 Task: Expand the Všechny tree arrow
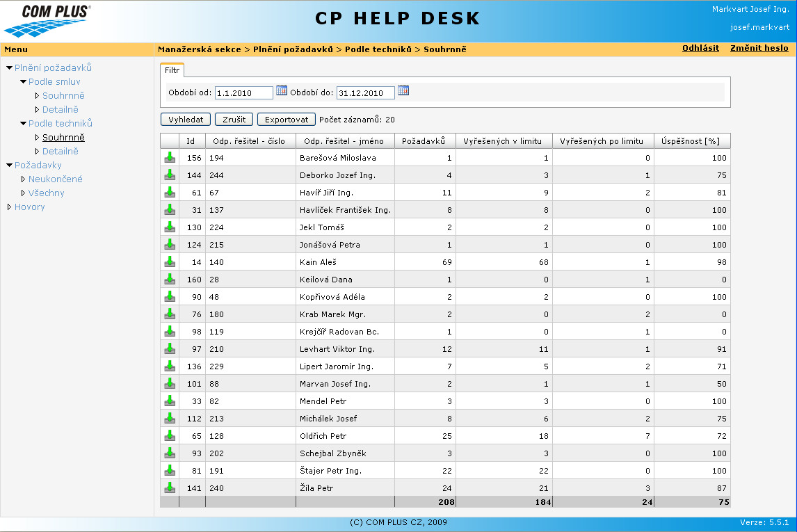click(x=23, y=193)
